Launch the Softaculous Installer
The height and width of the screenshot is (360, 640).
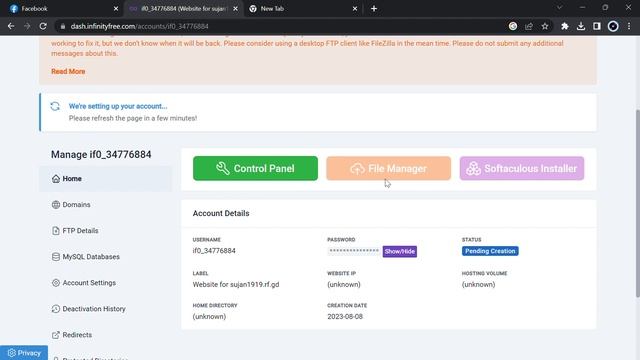tap(522, 168)
